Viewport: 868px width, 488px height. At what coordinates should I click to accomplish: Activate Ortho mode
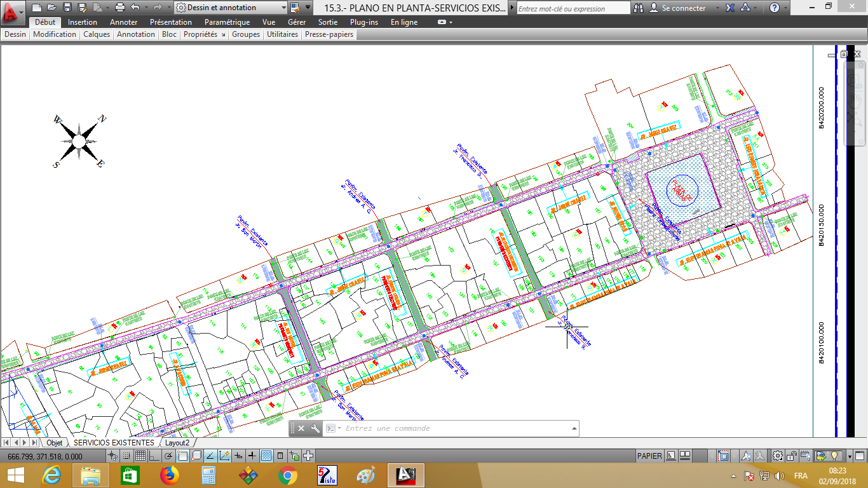tap(154, 455)
